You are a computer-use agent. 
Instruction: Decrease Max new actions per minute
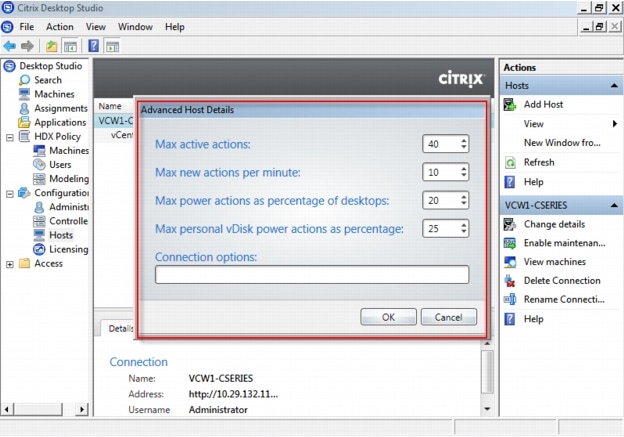(464, 176)
